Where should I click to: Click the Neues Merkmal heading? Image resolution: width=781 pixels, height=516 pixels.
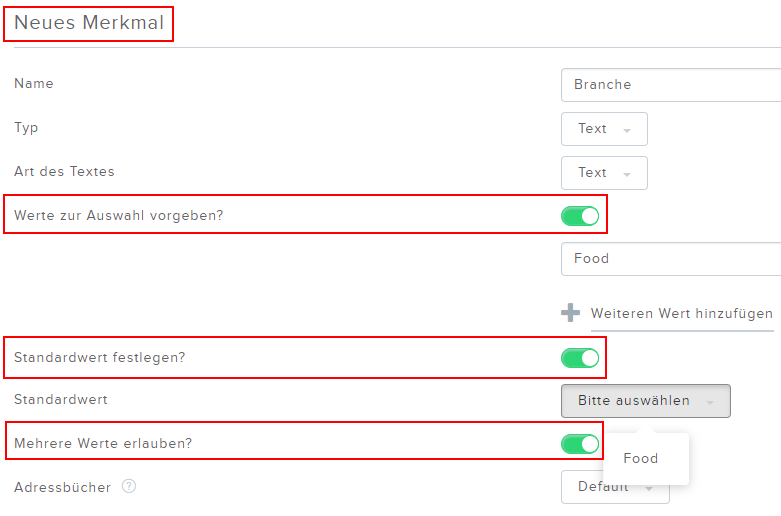89,23
